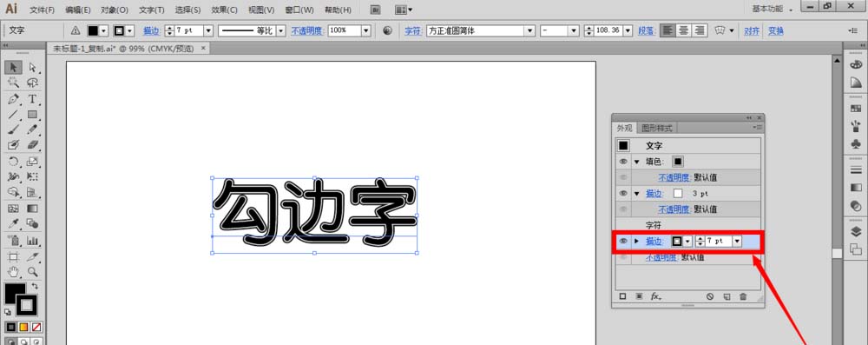The height and width of the screenshot is (345, 868).
Task: Add New Stroke square icon in Appearance panel
Action: pos(622,296)
